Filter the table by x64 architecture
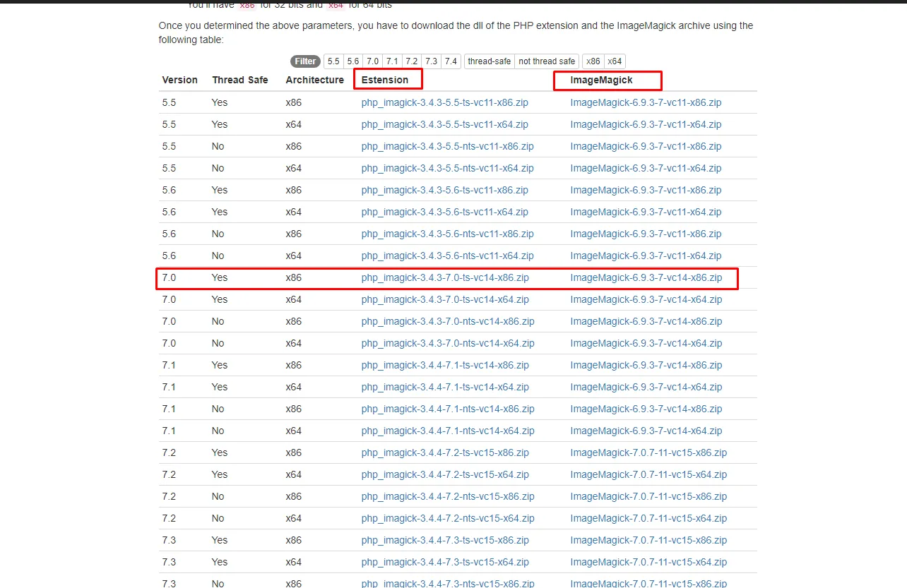The height and width of the screenshot is (588, 907). [615, 61]
